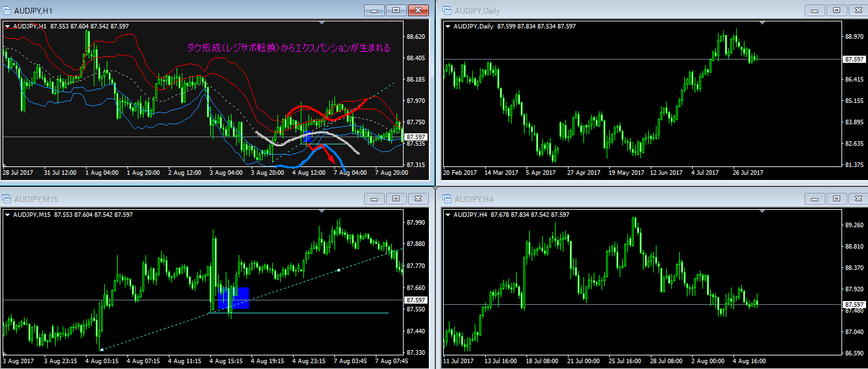Click the AUDJPY,Daily window chart icon

(x=448, y=10)
